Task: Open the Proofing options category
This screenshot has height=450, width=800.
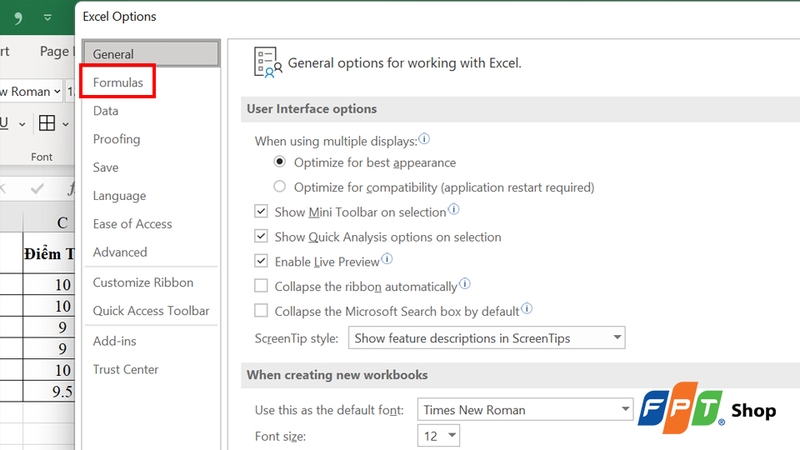Action: (116, 139)
